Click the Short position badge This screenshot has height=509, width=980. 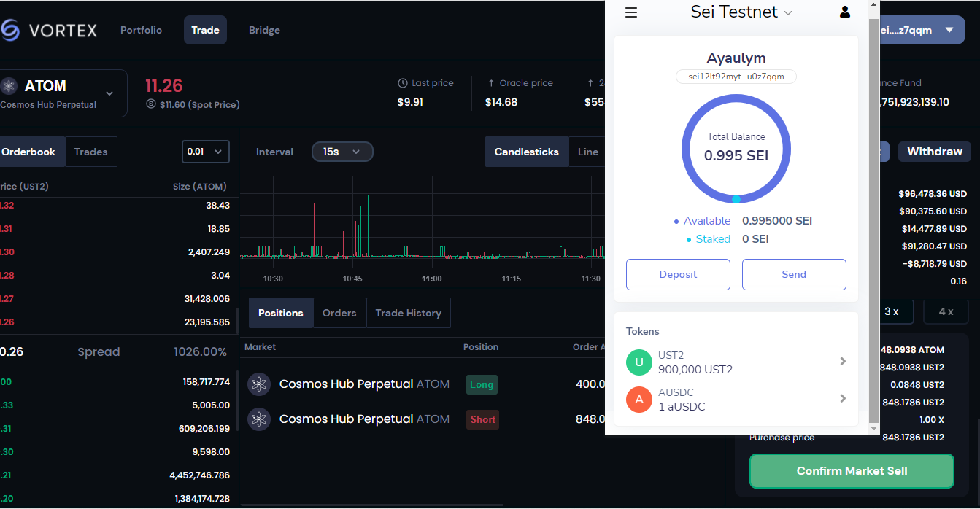click(482, 419)
